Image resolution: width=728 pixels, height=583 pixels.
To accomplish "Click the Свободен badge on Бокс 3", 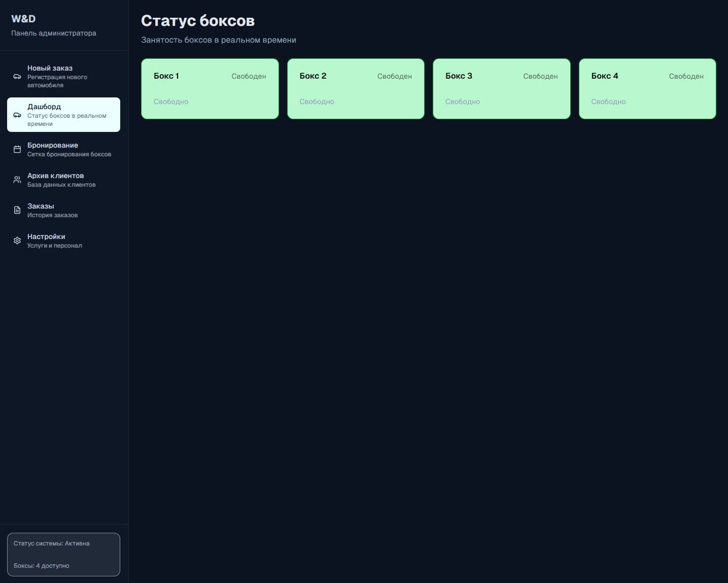I will 540,76.
